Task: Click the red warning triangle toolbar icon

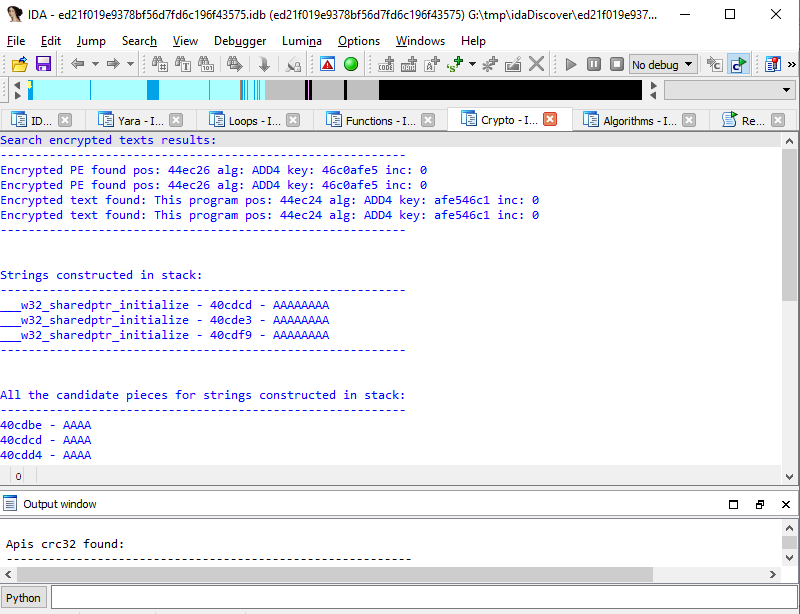Action: coord(327,64)
